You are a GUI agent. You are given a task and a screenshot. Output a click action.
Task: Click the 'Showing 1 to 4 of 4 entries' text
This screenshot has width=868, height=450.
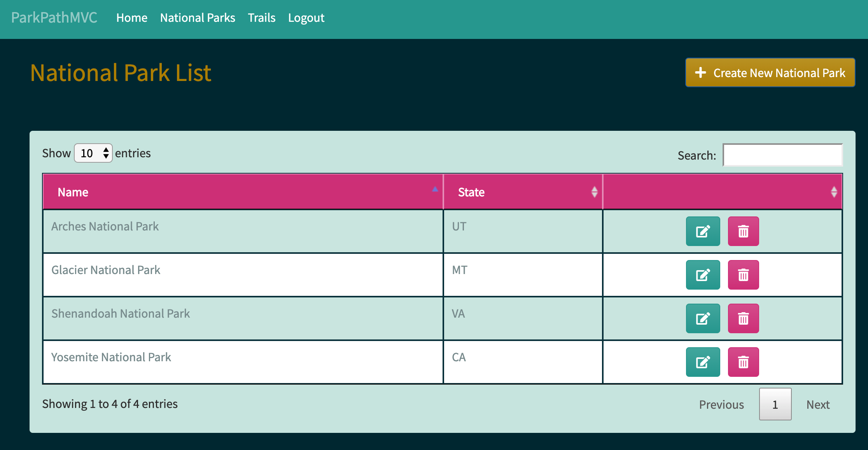point(110,404)
